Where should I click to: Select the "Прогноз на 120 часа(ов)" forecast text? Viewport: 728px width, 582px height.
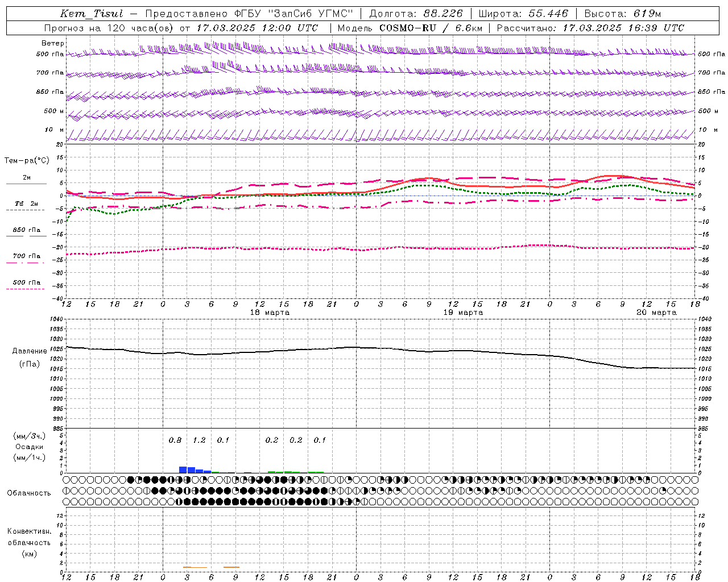coord(109,28)
